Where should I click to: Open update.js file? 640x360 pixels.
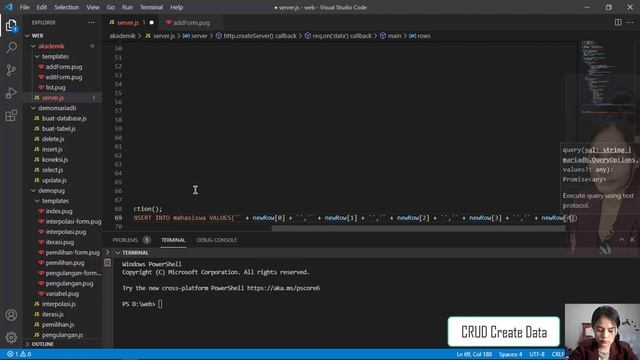point(54,180)
